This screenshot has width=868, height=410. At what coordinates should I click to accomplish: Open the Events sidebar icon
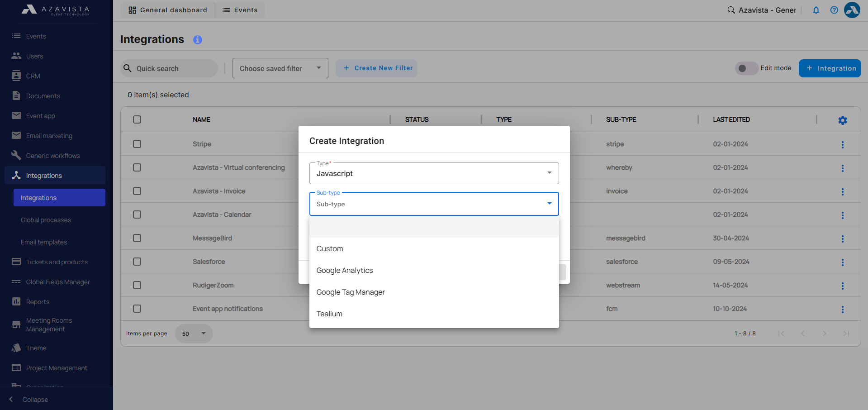pyautogui.click(x=16, y=36)
